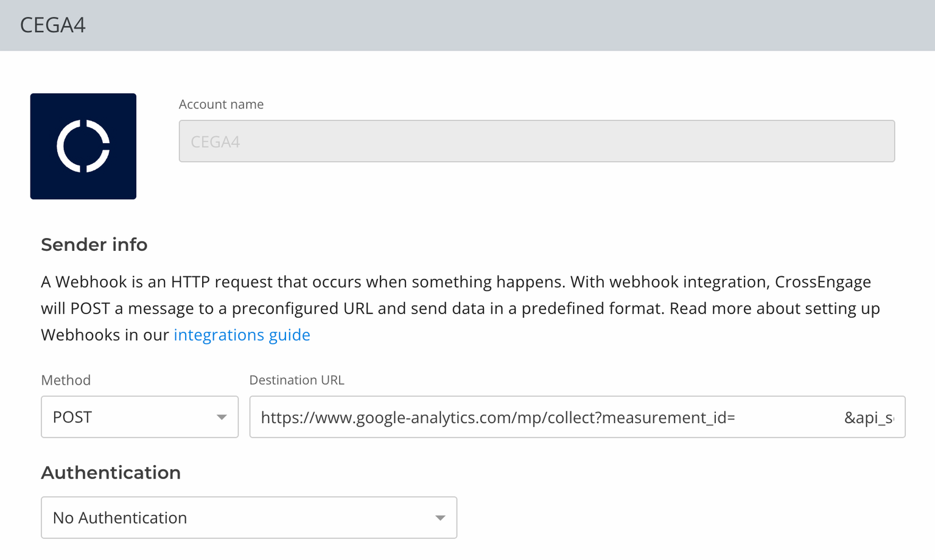Click the CEGA4 header title
Screen dimensions: 935x560
(53, 25)
